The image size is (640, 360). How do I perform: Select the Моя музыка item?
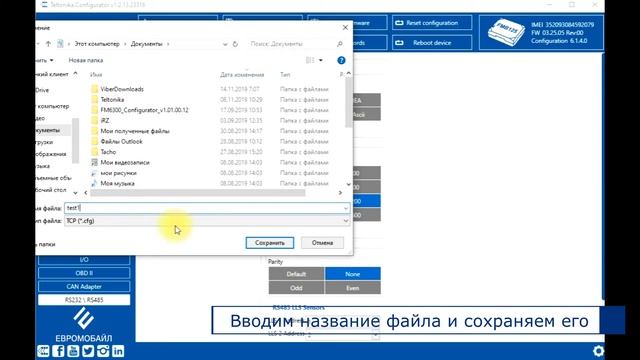coord(118,183)
